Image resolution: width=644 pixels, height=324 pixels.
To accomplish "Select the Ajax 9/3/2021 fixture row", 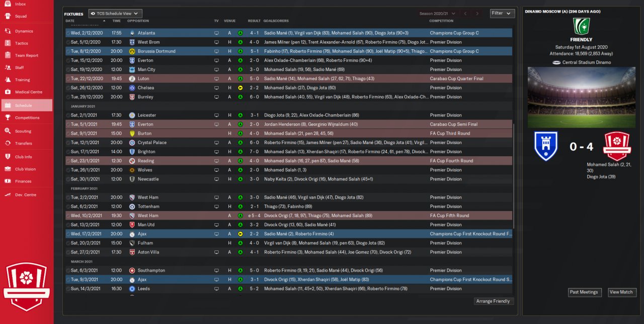I will [x=289, y=280].
